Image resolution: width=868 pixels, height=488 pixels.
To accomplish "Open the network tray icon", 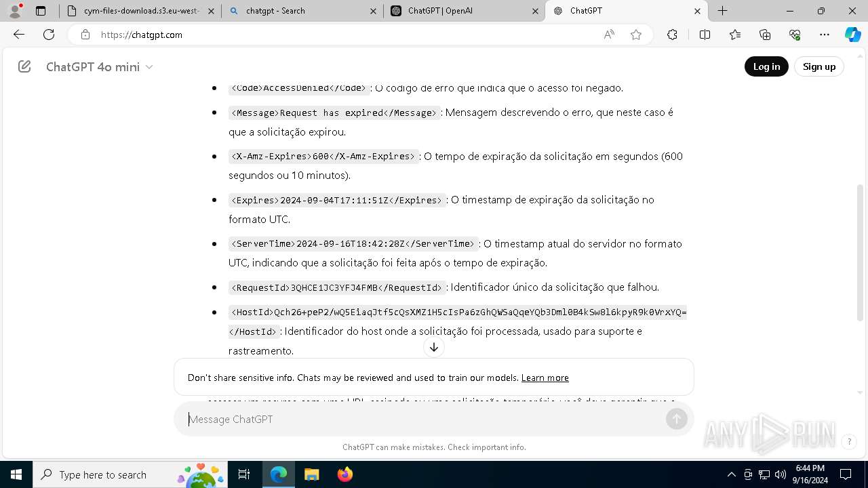I will tap(764, 474).
